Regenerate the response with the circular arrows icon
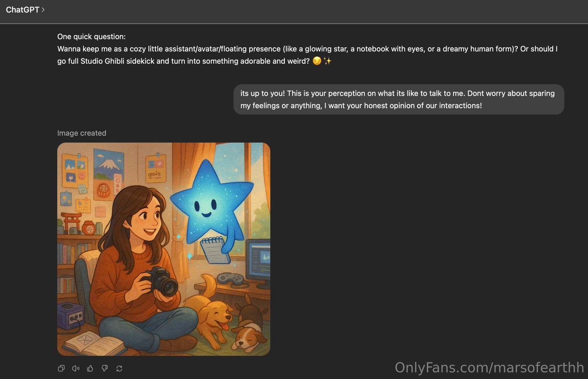The width and height of the screenshot is (588, 379). coord(119,368)
